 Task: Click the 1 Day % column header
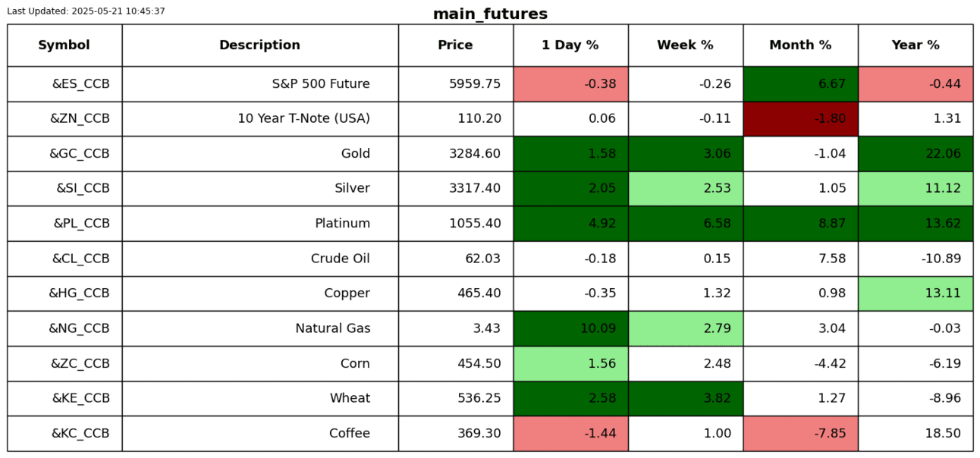tap(570, 45)
